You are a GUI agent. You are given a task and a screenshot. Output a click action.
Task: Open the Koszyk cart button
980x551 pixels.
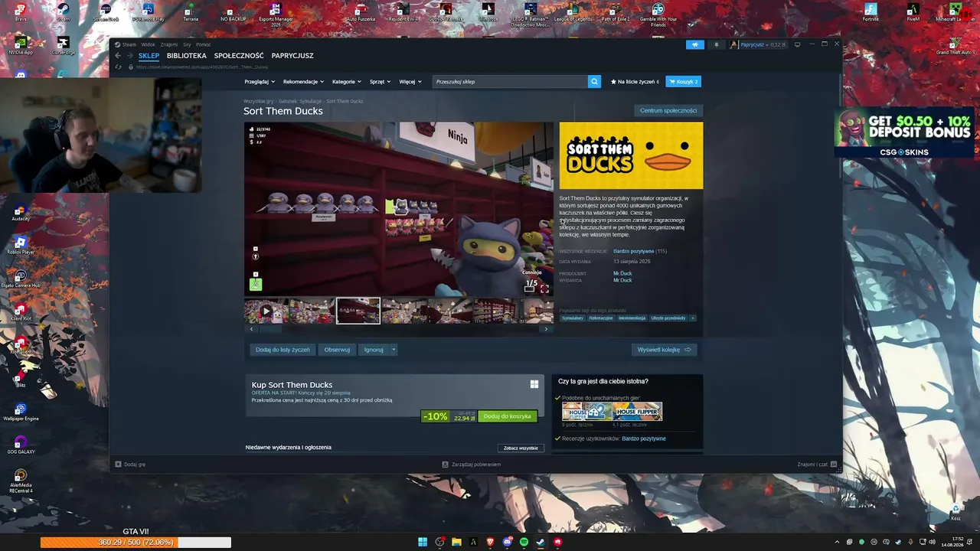(x=683, y=81)
